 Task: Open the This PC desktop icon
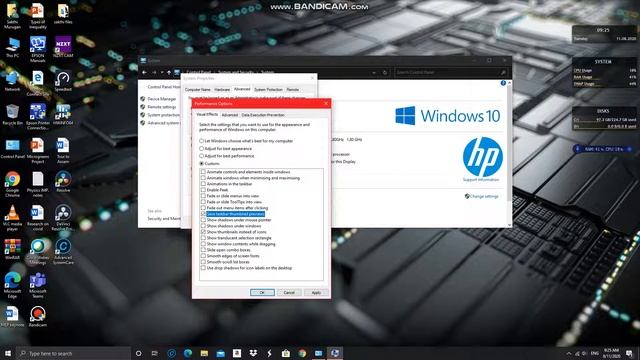point(12,47)
